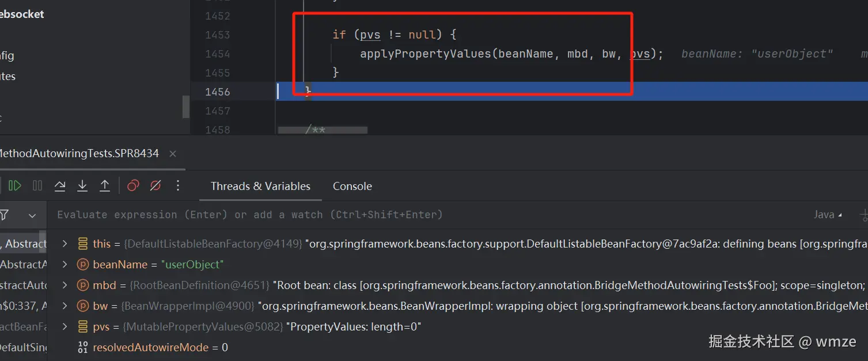The height and width of the screenshot is (361, 868).
Task: Step into the method call
Action: pos(82,185)
